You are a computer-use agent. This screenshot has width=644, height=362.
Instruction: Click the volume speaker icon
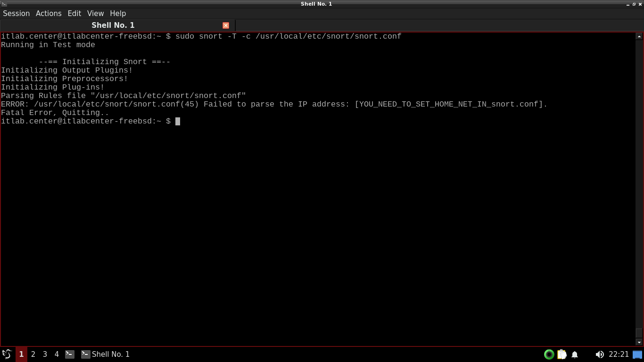tap(599, 354)
